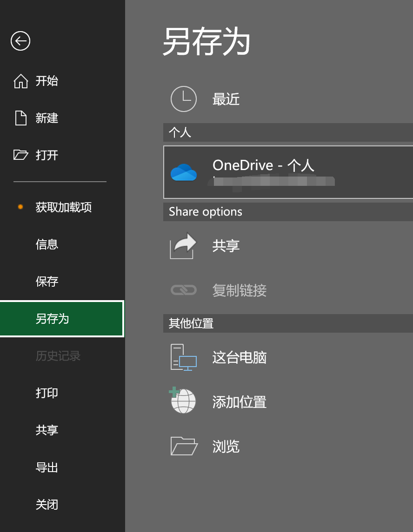The image size is (413, 532).
Task: Click the orange dot beside 获取加载项
Action: click(x=20, y=207)
